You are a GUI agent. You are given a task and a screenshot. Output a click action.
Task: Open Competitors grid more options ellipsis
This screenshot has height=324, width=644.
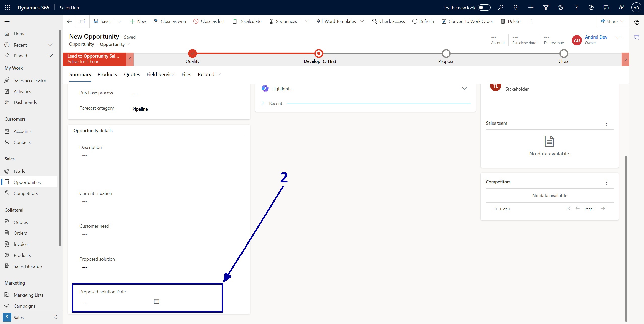607,182
